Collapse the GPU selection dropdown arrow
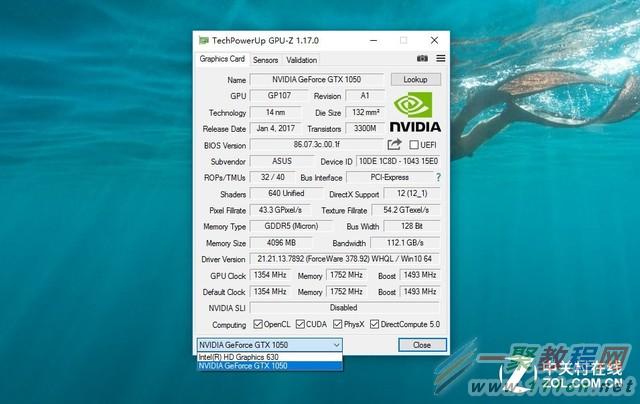 tap(336, 345)
